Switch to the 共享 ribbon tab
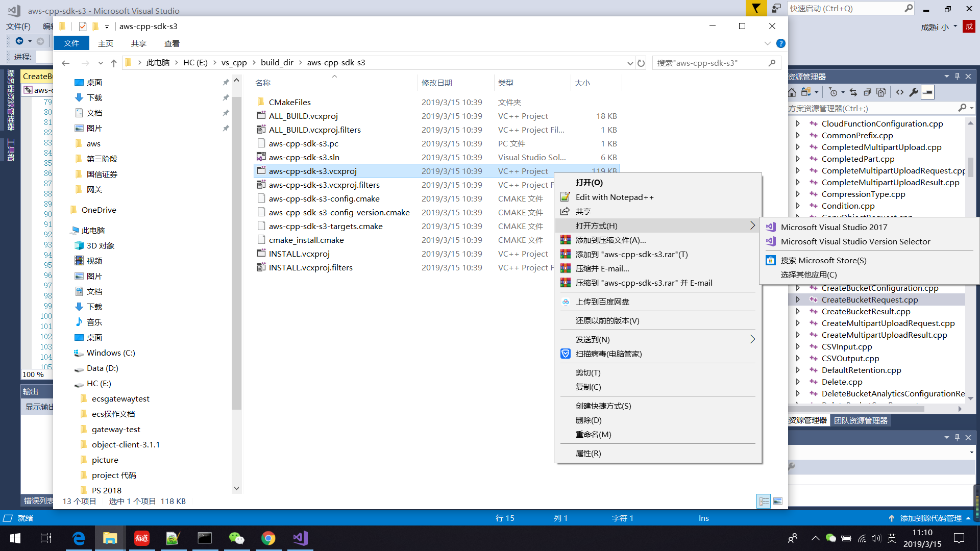980x551 pixels. (x=138, y=43)
